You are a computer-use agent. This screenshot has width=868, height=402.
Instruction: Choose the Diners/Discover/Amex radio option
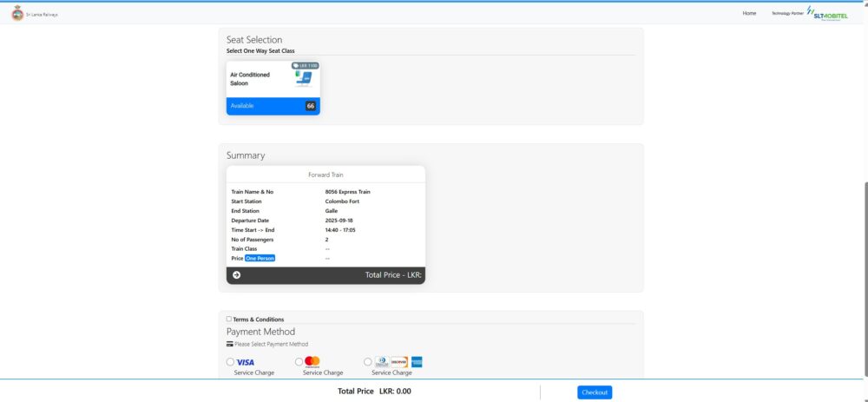(x=368, y=361)
